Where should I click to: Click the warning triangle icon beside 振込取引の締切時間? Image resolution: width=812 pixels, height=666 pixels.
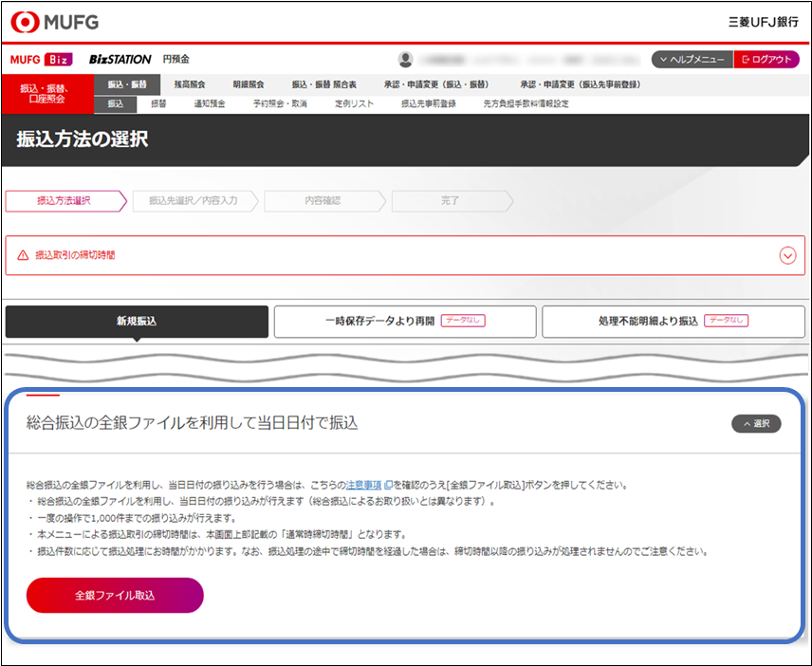pyautogui.click(x=24, y=255)
